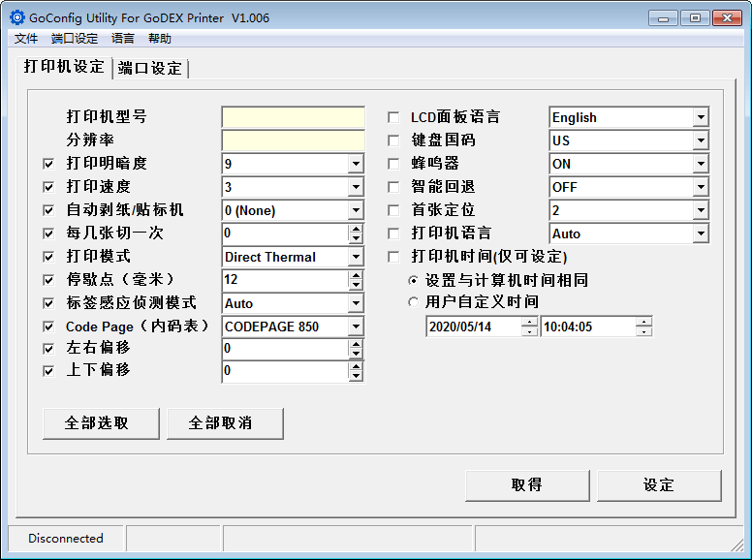Open the 标签感应侦测模式 Auto dropdown
Viewport: 752px width, 560px height.
(x=356, y=303)
